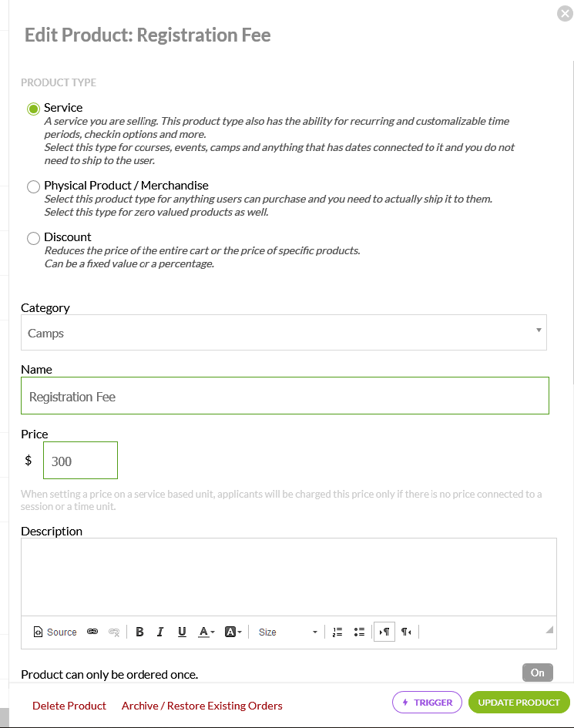This screenshot has width=574, height=728.
Task: Toggle the 'ordered once' On switch
Action: (x=537, y=673)
